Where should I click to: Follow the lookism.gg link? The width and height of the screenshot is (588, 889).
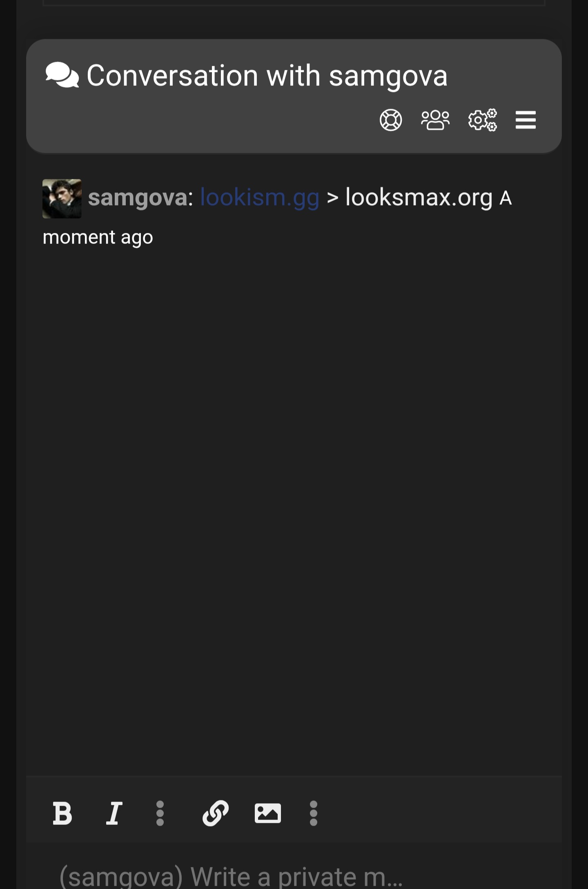pyautogui.click(x=260, y=198)
